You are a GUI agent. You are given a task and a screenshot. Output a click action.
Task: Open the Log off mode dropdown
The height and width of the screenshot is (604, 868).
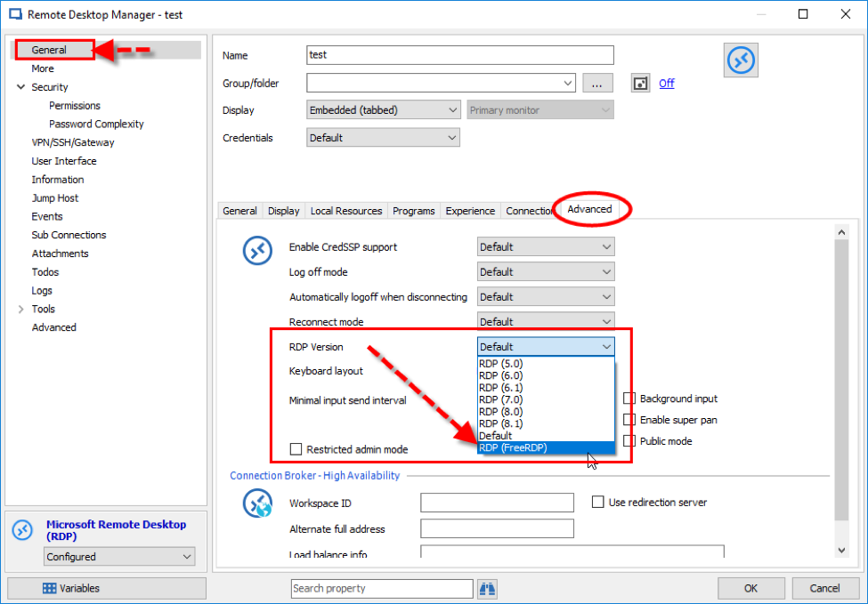tap(546, 271)
